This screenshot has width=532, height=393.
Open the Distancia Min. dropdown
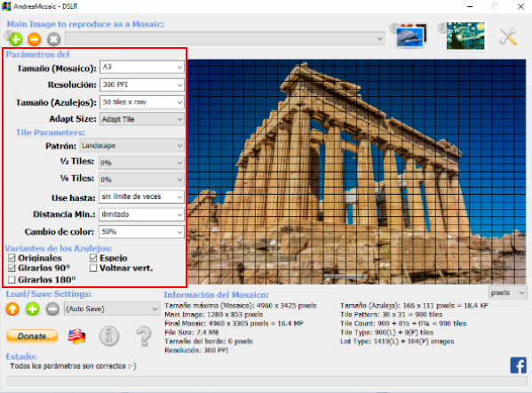141,214
